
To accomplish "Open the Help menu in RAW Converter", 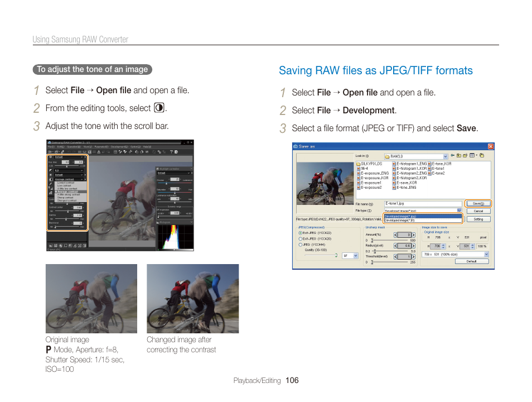I will [x=147, y=147].
